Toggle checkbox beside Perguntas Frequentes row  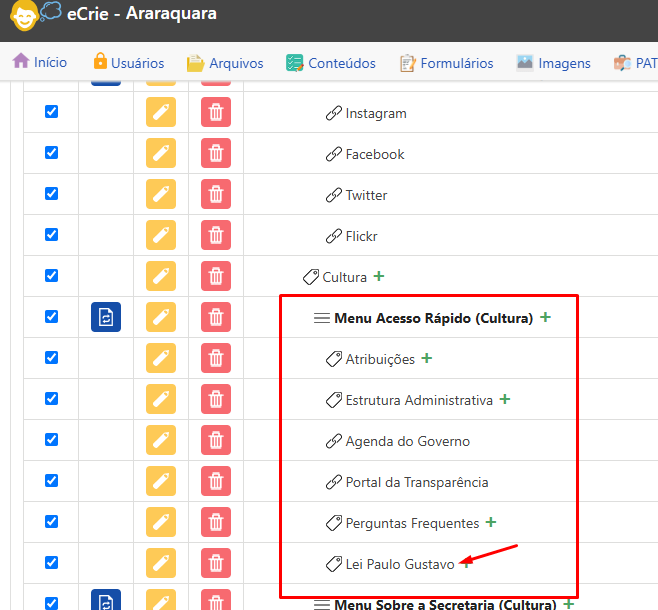coord(52,522)
